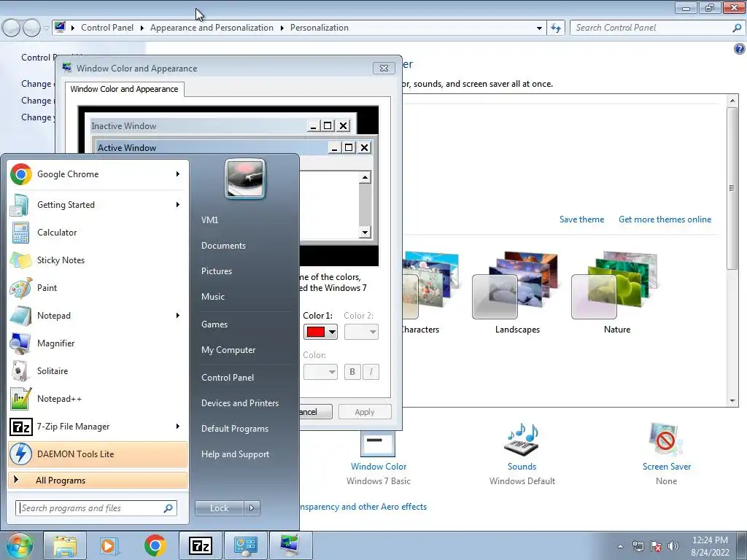Click the Chrome icon on the taskbar
Screen dimensions: 747x560
155,545
